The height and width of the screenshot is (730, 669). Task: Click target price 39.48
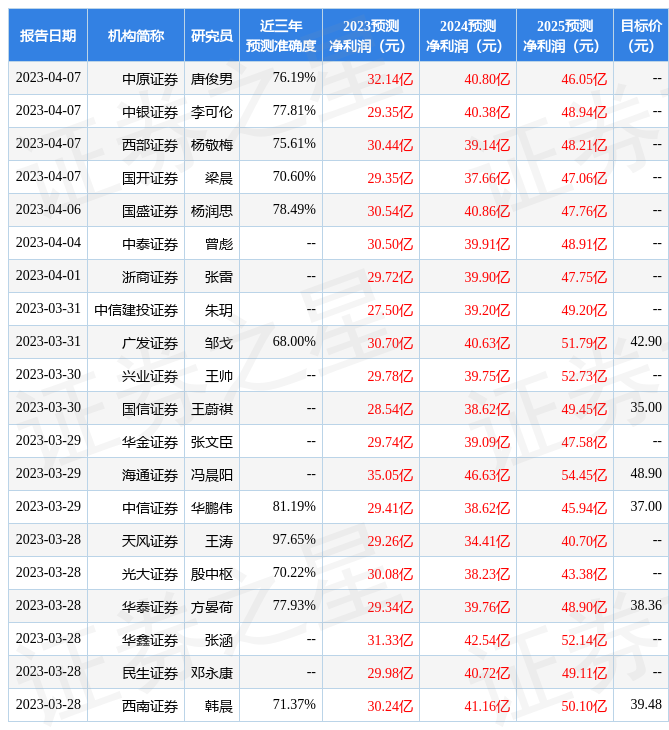tap(646, 705)
